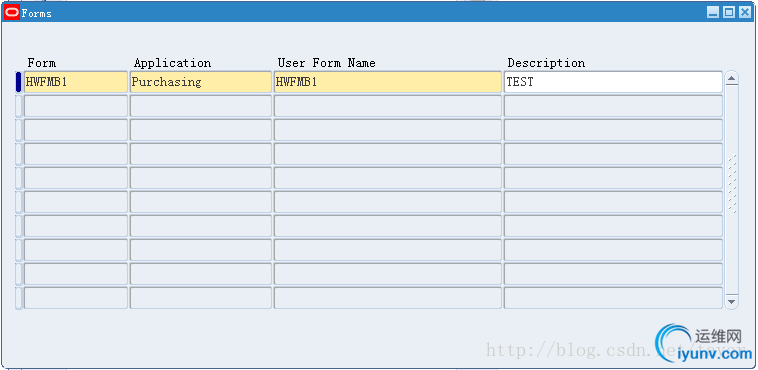The height and width of the screenshot is (370, 758).
Task: Select the current record indicator on the HWFMB1 row
Action: pos(18,82)
